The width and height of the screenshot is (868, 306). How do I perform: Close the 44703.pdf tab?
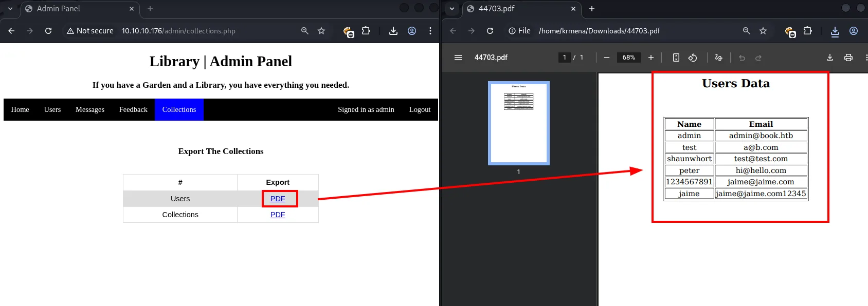(x=573, y=9)
